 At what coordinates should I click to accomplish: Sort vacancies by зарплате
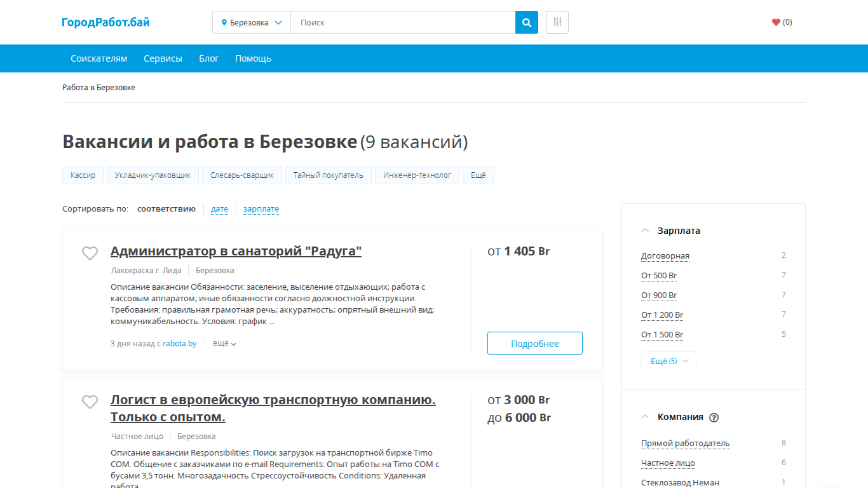click(261, 209)
